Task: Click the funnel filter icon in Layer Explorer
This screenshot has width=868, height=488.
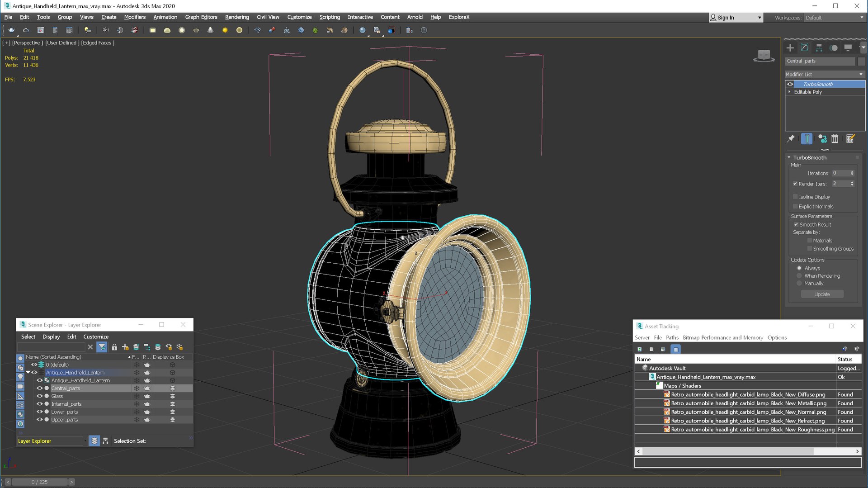Action: [102, 347]
